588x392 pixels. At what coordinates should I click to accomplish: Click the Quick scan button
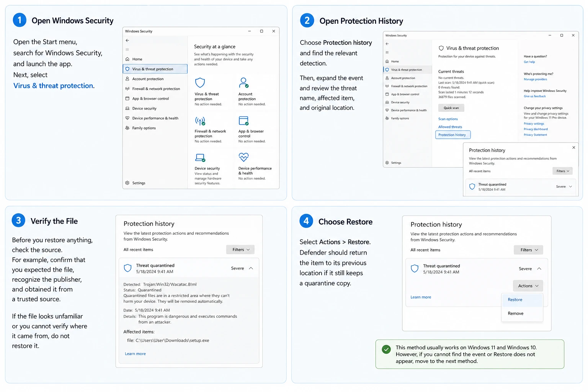[x=451, y=108]
